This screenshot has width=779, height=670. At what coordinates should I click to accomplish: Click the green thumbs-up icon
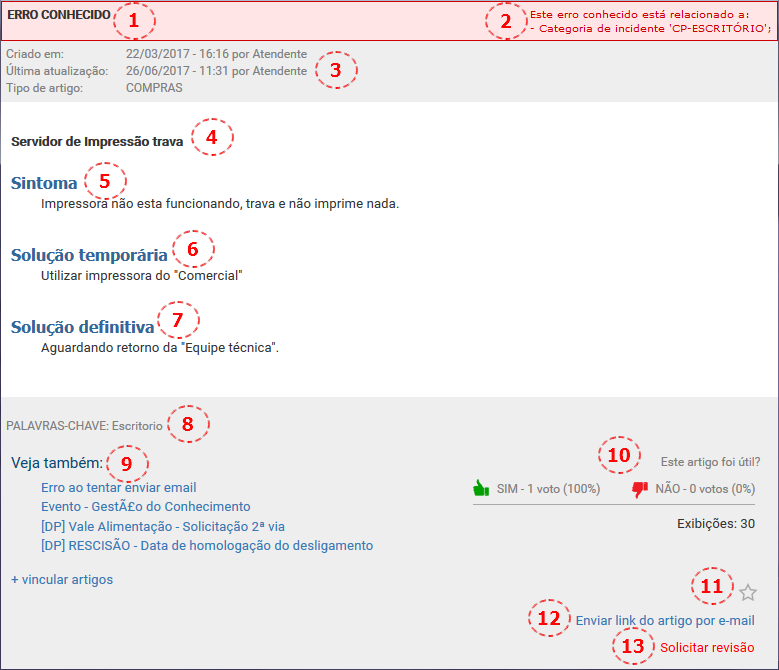481,488
